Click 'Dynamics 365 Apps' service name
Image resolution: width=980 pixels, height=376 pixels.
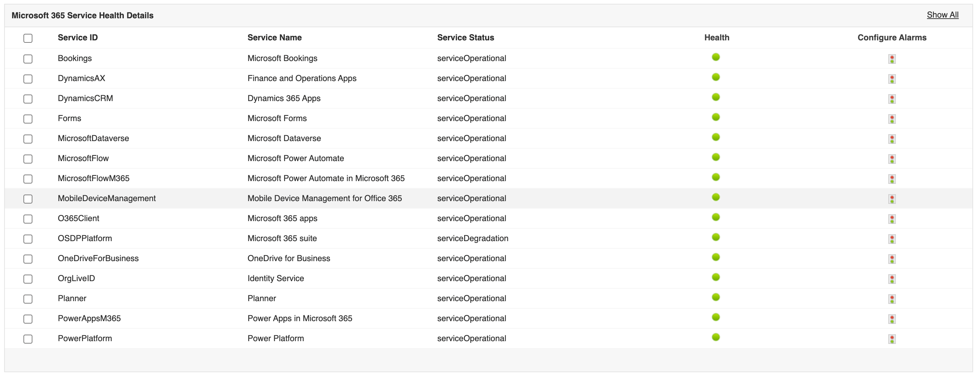(284, 98)
